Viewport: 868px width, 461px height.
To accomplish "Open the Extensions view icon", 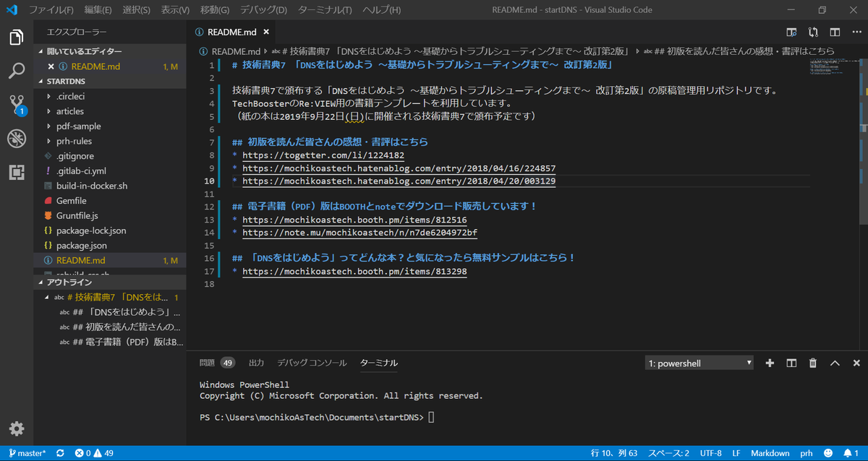I will pyautogui.click(x=17, y=172).
